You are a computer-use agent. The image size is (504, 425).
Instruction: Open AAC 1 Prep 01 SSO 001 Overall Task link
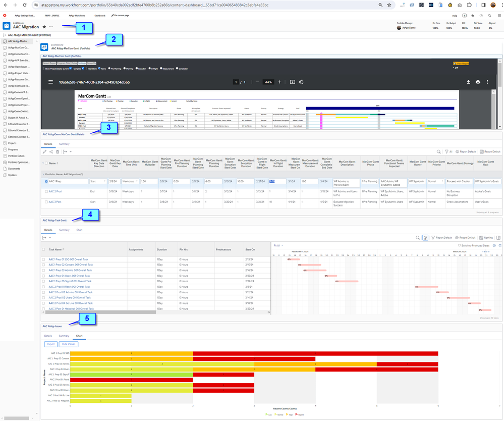[x=68, y=259]
